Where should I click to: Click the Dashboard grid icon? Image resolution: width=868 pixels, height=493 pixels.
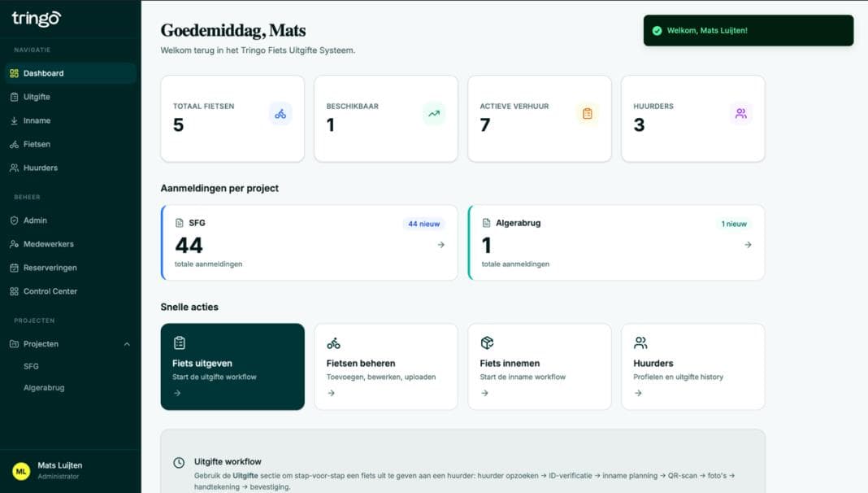[x=15, y=73]
